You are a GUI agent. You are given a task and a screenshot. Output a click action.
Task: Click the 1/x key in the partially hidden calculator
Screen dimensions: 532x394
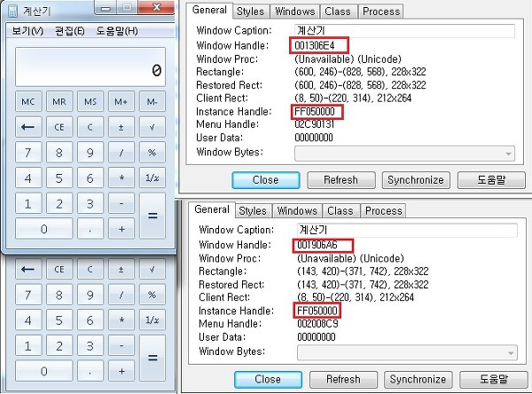[152, 320]
